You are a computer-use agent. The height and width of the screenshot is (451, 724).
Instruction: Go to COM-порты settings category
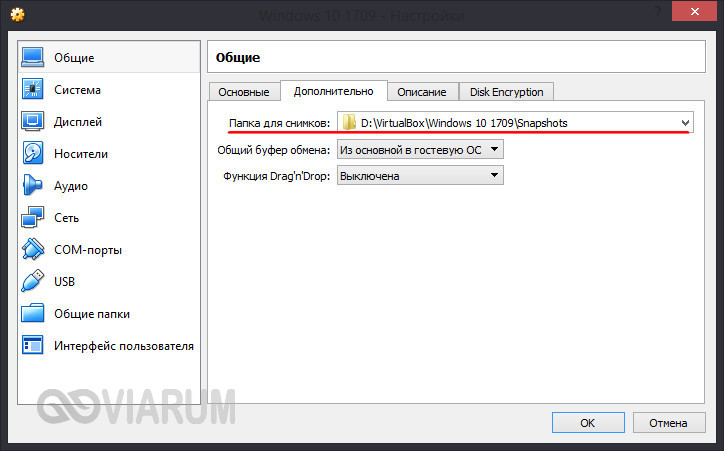click(109, 249)
